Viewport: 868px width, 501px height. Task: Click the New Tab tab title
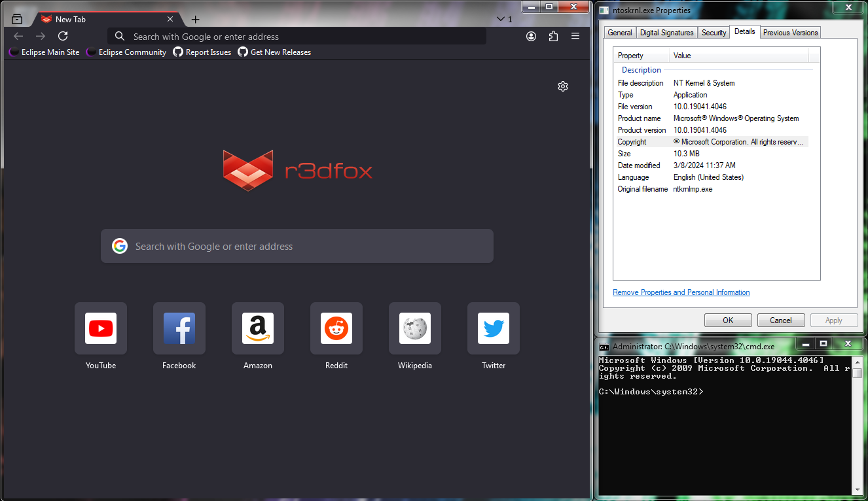(71, 20)
